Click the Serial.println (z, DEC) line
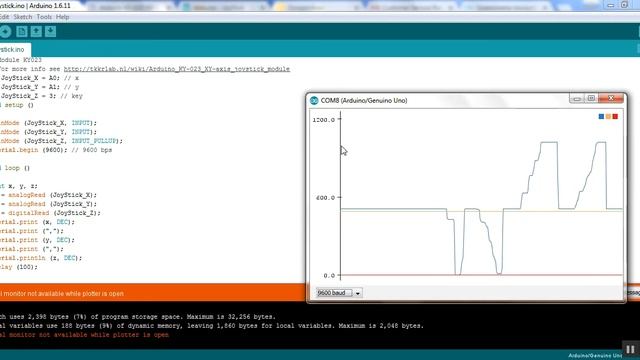 [x=41, y=258]
